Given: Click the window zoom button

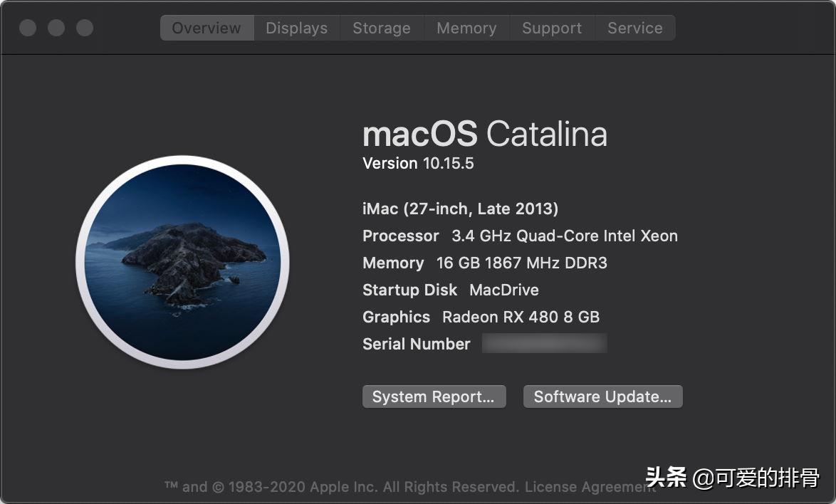Looking at the screenshot, I should coord(85,28).
